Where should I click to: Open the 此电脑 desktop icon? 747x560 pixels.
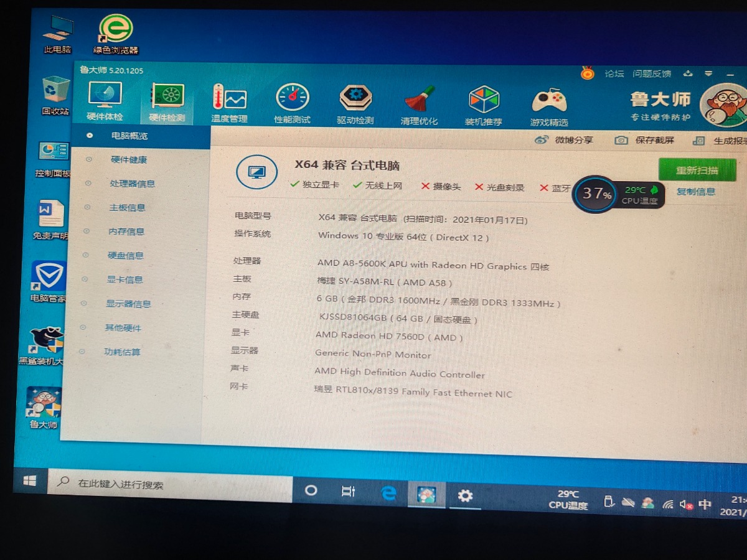click(x=58, y=34)
